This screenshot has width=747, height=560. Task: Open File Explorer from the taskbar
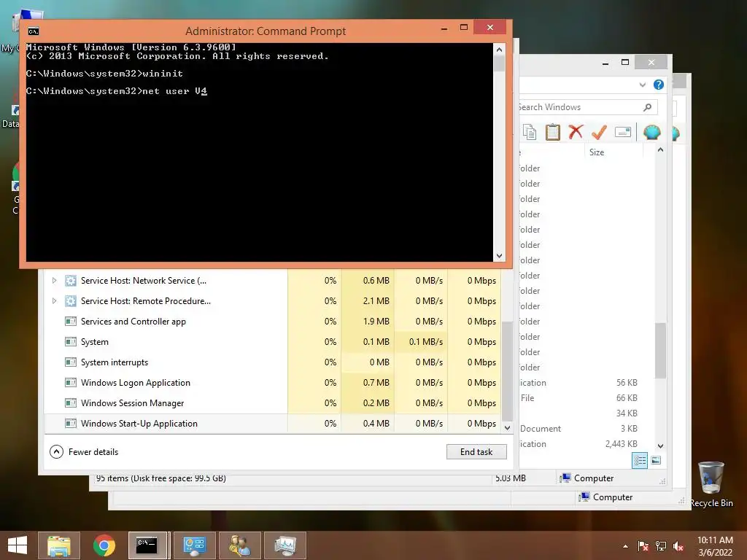pyautogui.click(x=59, y=545)
